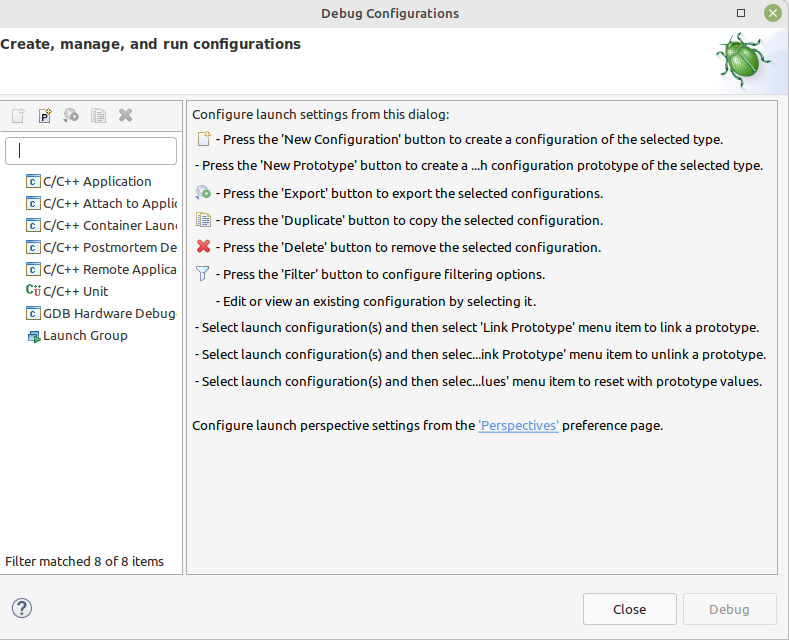Click the Launch Group icon in the tree
The image size is (789, 640).
point(34,336)
